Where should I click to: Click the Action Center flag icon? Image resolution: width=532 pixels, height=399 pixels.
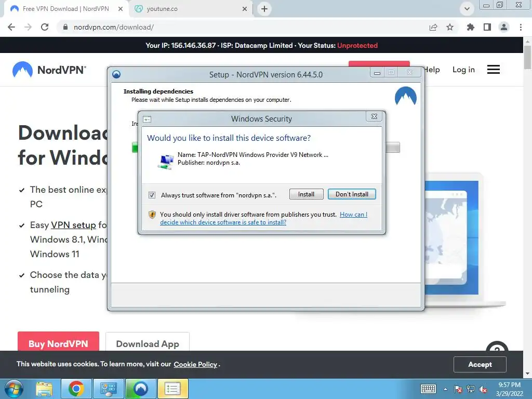pyautogui.click(x=458, y=389)
